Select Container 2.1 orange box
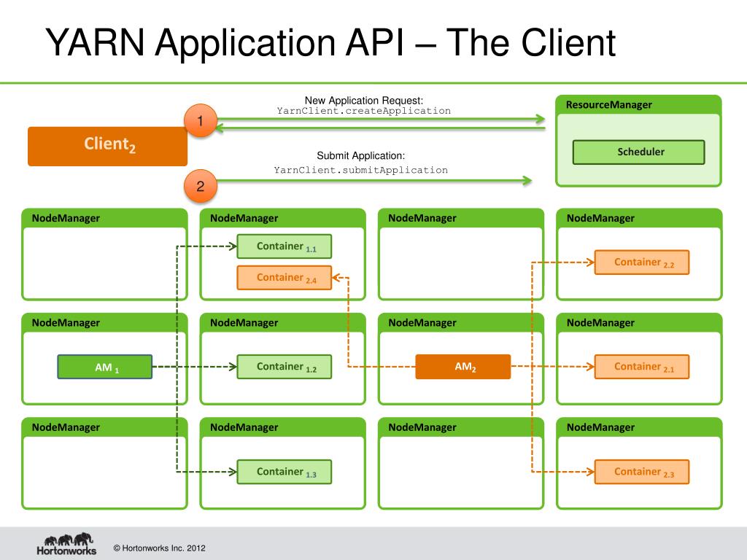747x560 pixels. pyautogui.click(x=642, y=367)
